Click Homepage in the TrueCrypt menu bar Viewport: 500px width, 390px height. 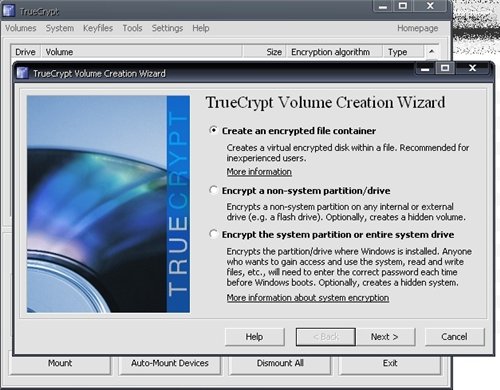click(417, 28)
